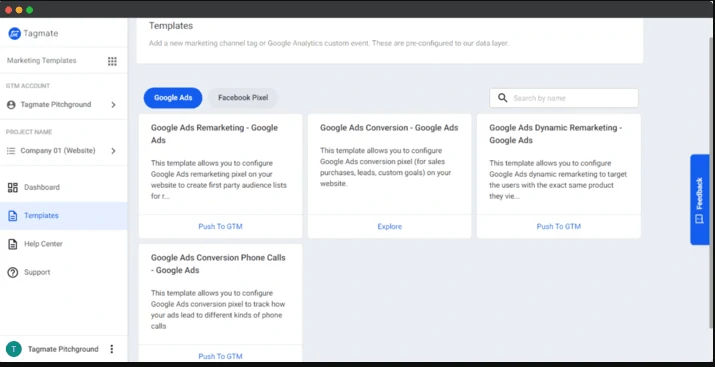Click the Marketing Templates label
The width and height of the screenshot is (715, 367).
click(41, 61)
